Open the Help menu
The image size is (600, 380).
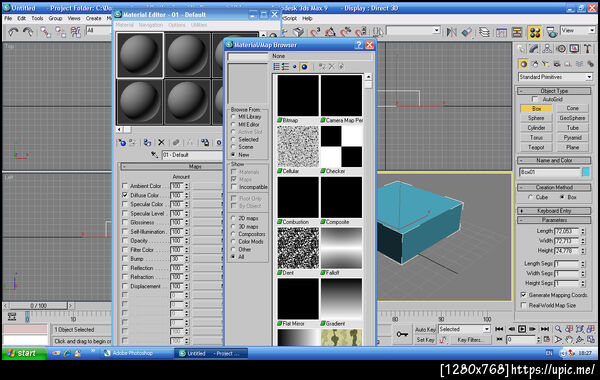pos(307,18)
